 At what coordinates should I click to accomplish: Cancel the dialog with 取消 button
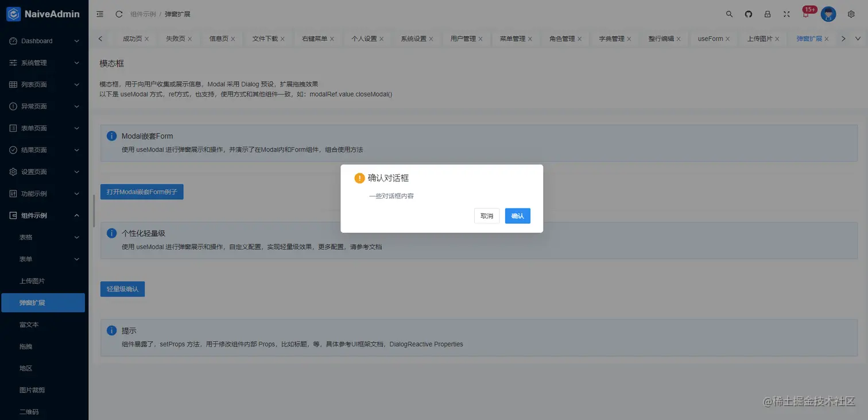(x=486, y=215)
